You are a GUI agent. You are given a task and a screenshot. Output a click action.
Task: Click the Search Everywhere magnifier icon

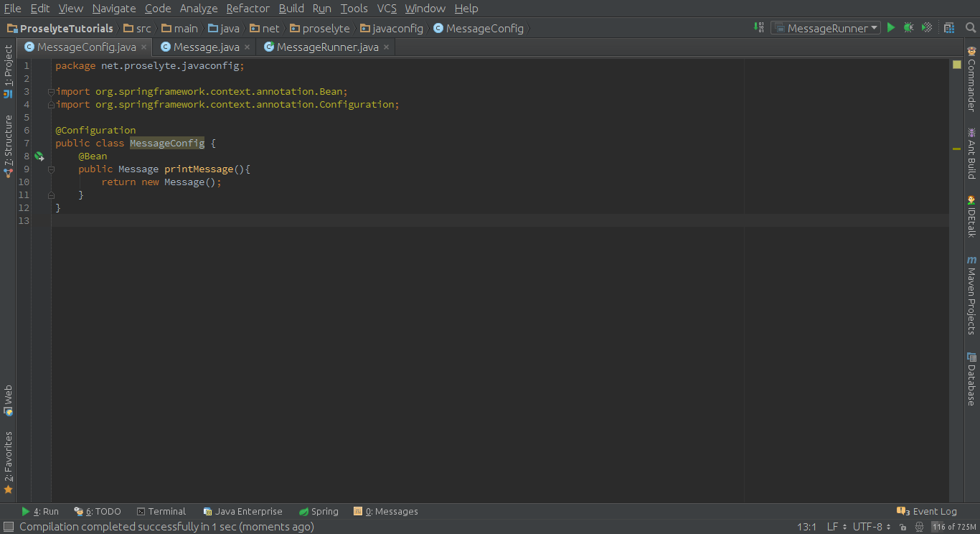coord(971,28)
